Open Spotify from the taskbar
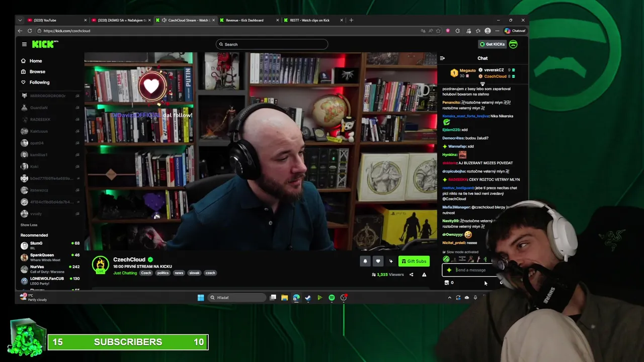The width and height of the screenshot is (644, 362). point(332,298)
